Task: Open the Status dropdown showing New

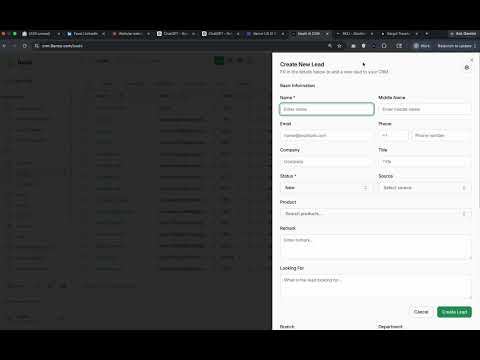Action: [326, 188]
